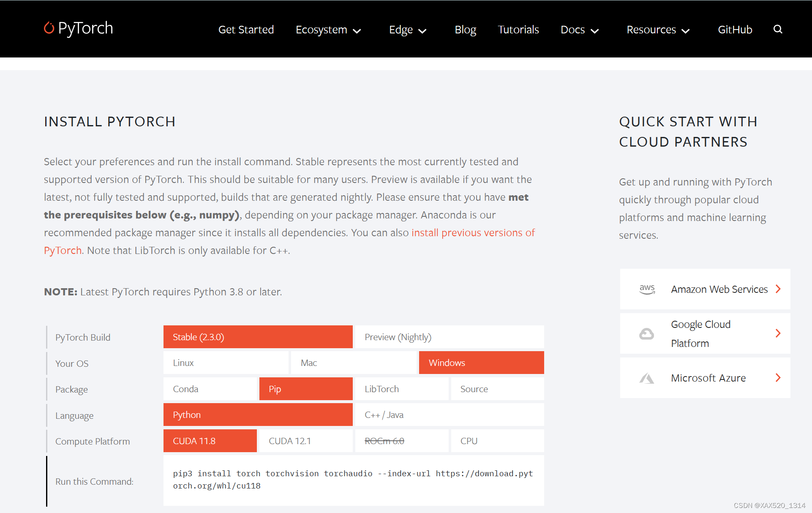Click the PyTorch flame logo

click(x=49, y=28)
